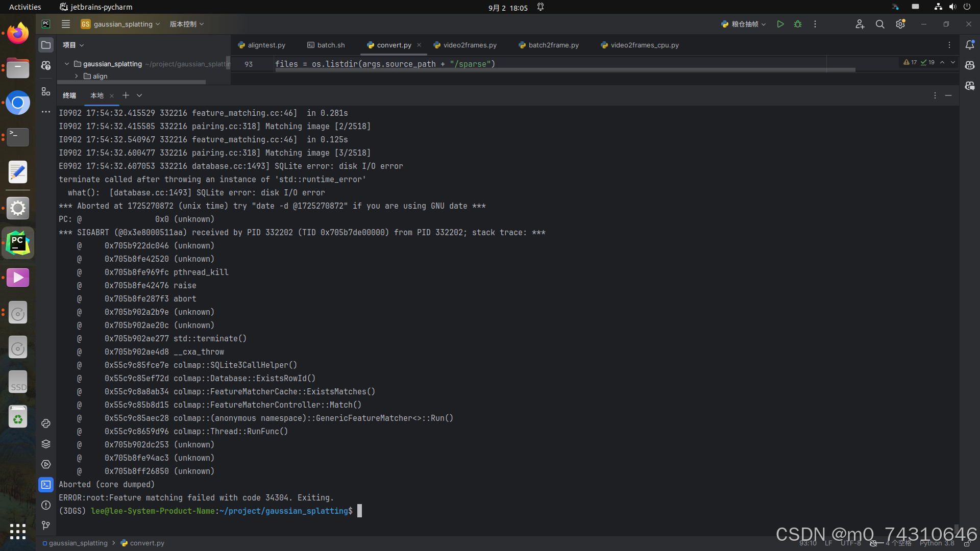980x551 pixels.
Task: Add a new terminal session
Action: point(126,95)
